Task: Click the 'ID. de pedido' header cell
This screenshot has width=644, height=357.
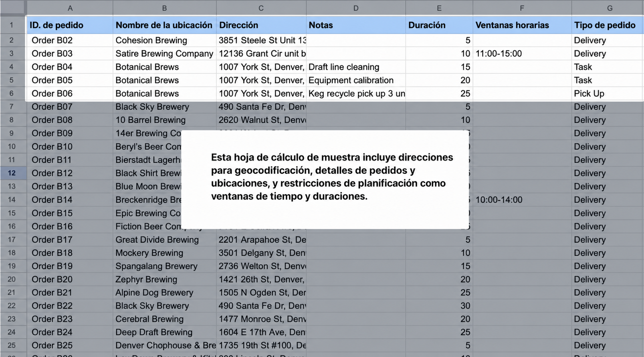Action: pyautogui.click(x=70, y=25)
